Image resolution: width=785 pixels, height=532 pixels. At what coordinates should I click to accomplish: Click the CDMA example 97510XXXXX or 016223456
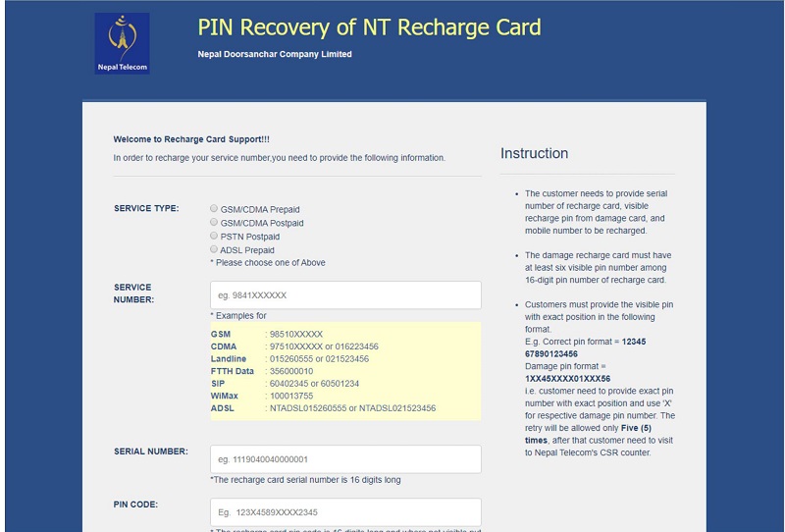294,346
